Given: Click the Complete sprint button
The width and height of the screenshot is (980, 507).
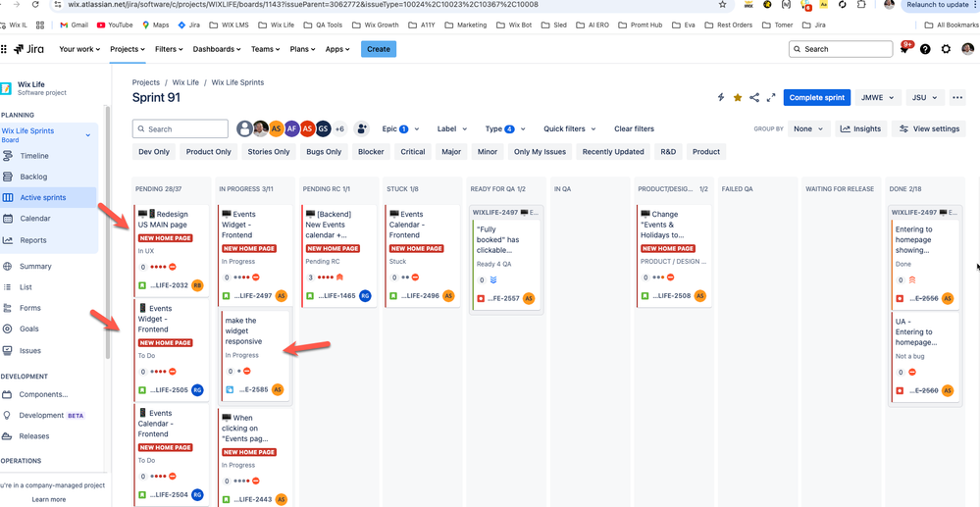Looking at the screenshot, I should point(817,97).
